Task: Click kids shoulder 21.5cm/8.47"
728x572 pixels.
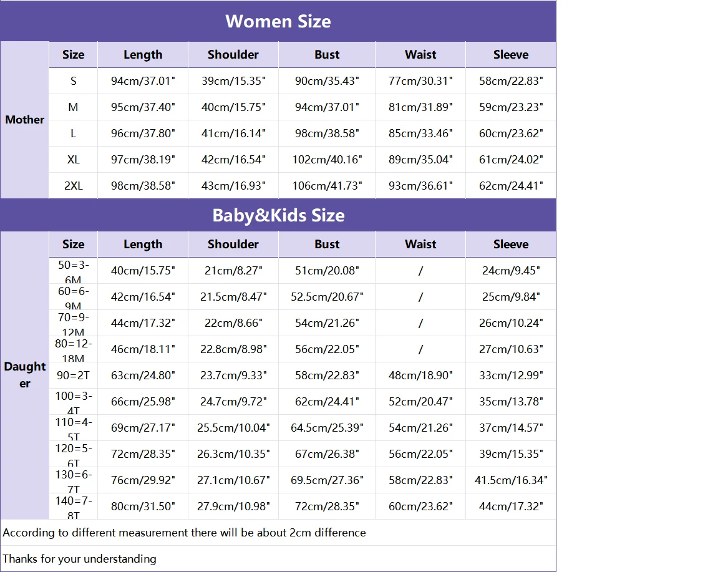Action: pos(233,297)
